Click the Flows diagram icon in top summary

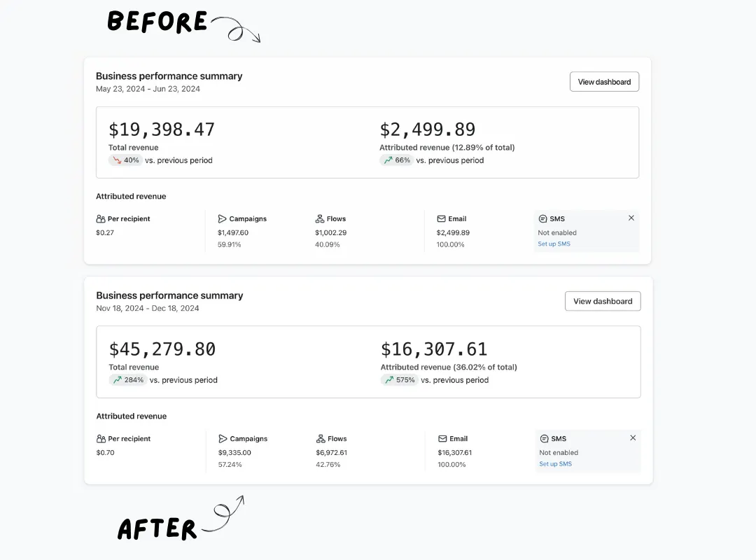(x=320, y=218)
